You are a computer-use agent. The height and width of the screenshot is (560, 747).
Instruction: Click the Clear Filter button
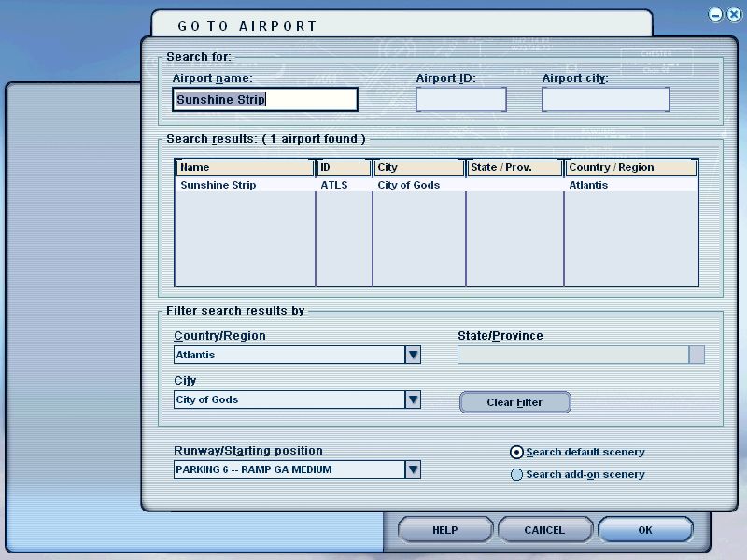click(515, 402)
